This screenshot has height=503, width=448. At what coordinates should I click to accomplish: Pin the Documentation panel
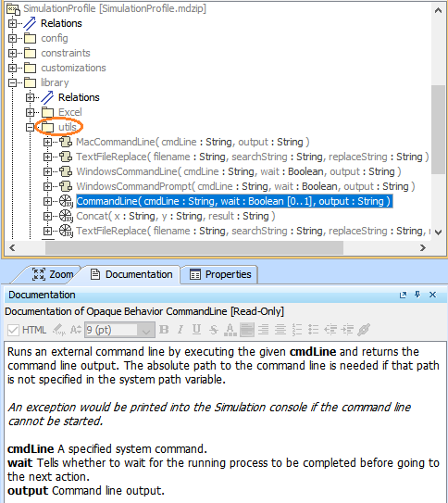point(417,295)
